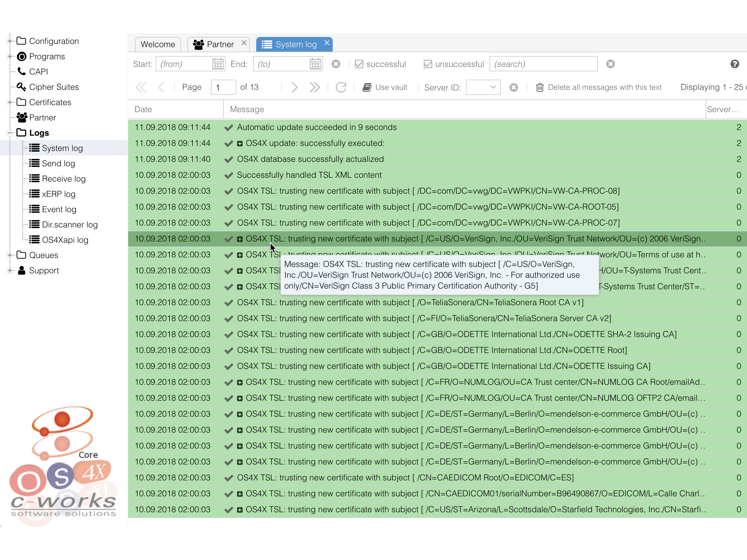Click the refresh log button
747x560 pixels.
click(x=341, y=88)
